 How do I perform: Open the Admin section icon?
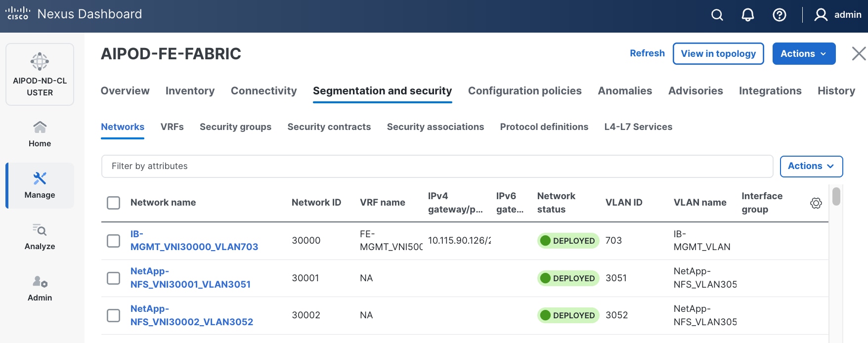pos(40,282)
